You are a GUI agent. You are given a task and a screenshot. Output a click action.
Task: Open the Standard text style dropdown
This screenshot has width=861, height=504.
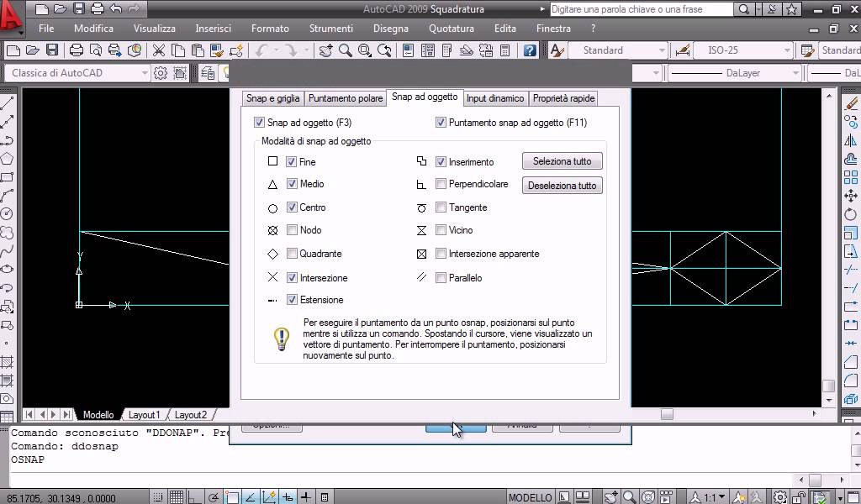(x=618, y=50)
